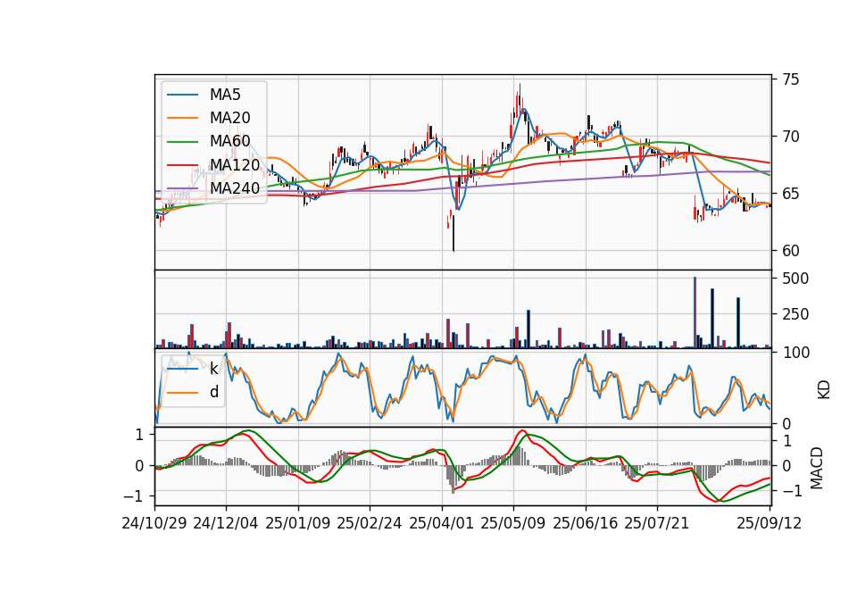
Task: Select the 60 price axis tick
Action: 790,251
